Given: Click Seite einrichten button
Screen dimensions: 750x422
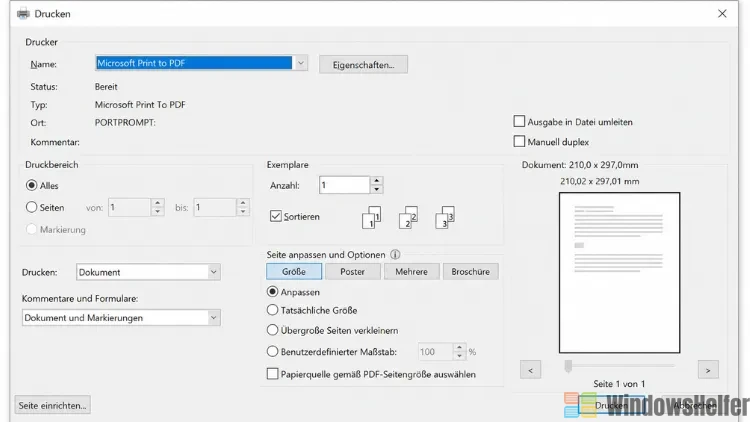Looking at the screenshot, I should pyautogui.click(x=52, y=405).
